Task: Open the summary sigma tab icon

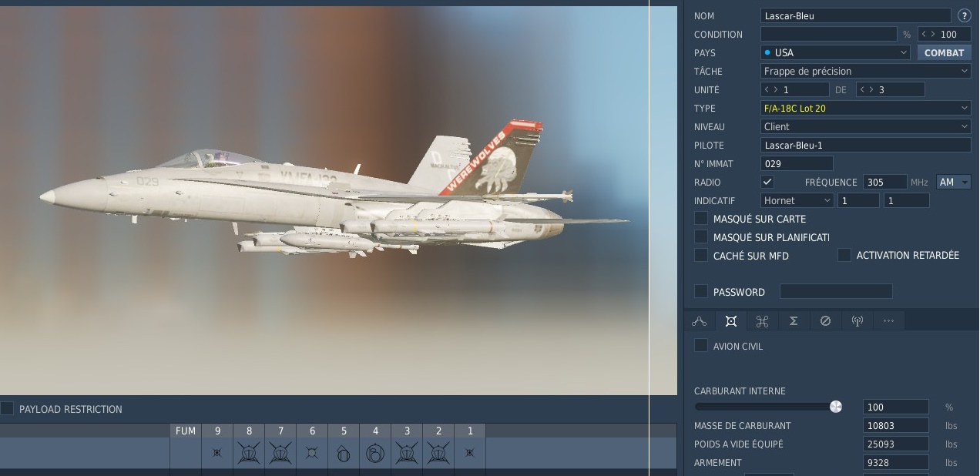Action: click(x=794, y=321)
